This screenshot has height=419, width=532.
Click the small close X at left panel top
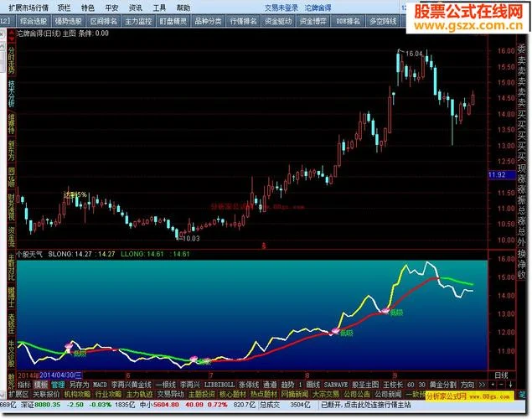click(x=2, y=34)
